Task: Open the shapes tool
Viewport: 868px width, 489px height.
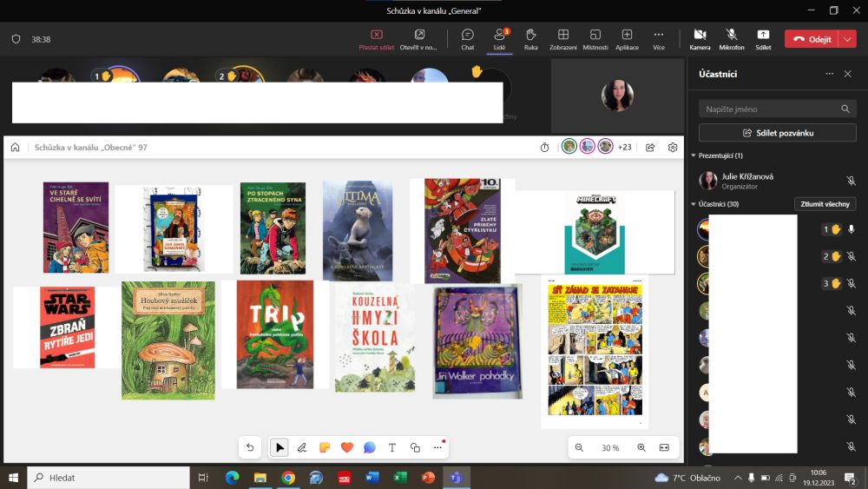Action: tap(415, 447)
